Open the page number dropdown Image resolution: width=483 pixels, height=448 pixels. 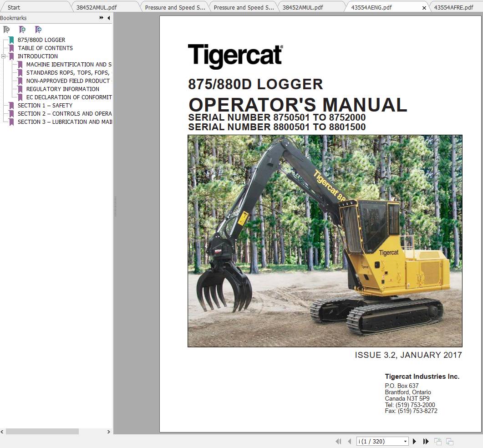405,441
